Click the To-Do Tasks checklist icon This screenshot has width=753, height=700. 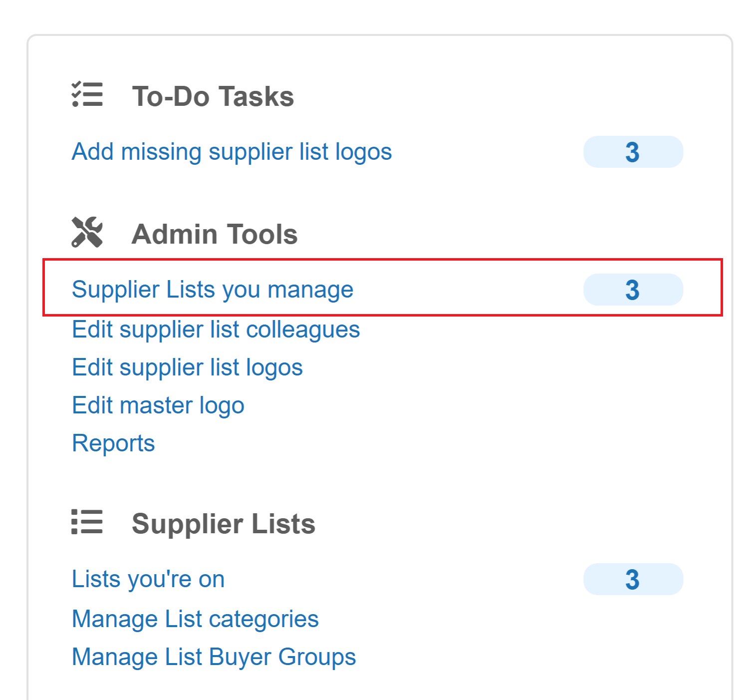[x=87, y=95]
